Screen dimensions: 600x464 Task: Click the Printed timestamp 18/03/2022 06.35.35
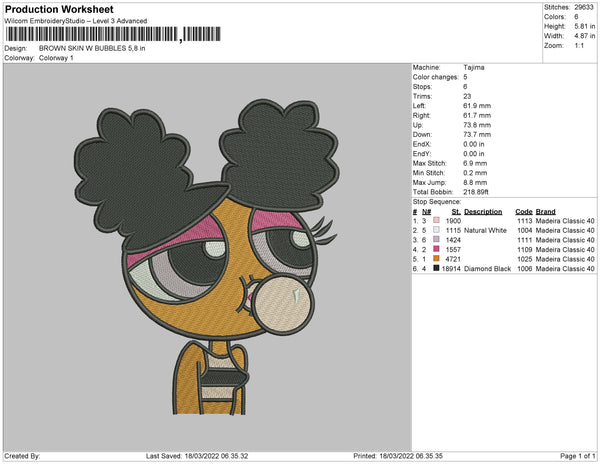point(411,456)
